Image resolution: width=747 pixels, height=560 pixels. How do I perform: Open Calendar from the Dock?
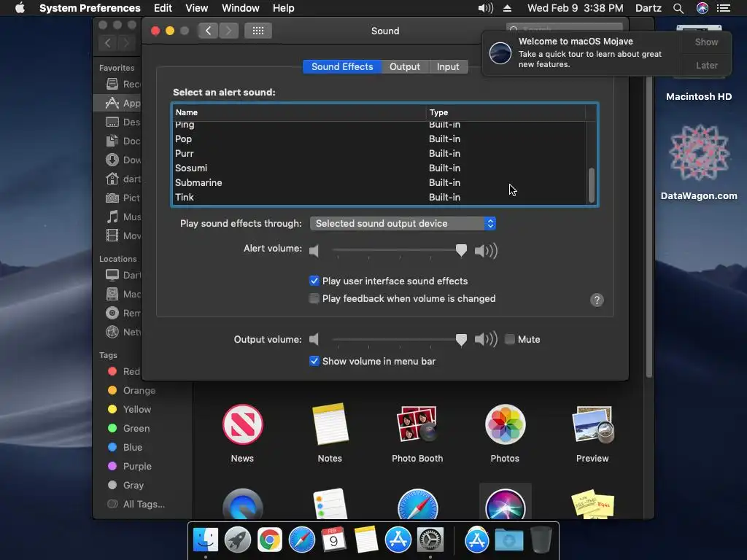(333, 540)
